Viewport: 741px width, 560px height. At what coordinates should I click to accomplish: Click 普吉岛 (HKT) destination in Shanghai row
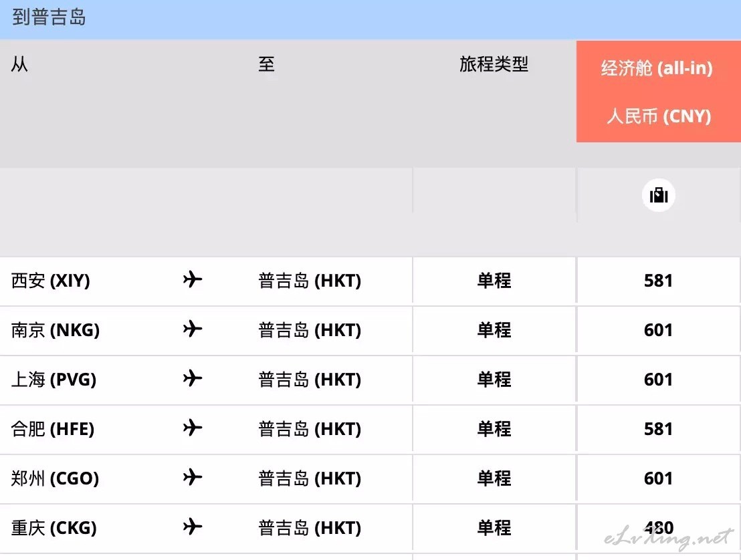pos(310,380)
